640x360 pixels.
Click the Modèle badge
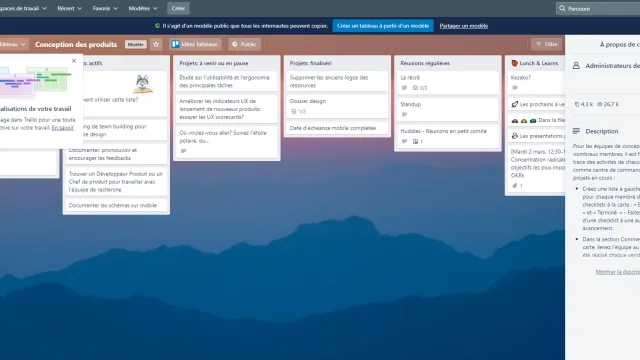coord(136,44)
